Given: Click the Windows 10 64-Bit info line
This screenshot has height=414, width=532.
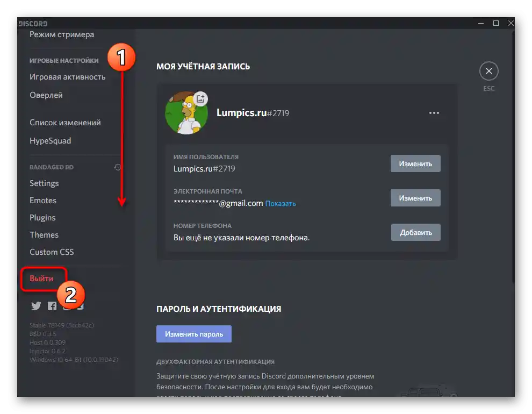Looking at the screenshot, I should pos(74,360).
